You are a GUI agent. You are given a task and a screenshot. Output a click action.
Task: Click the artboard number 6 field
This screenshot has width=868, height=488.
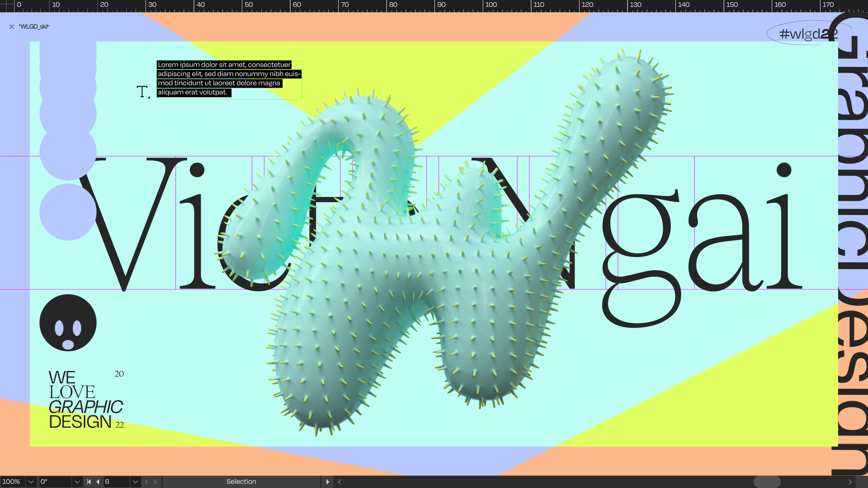click(116, 482)
